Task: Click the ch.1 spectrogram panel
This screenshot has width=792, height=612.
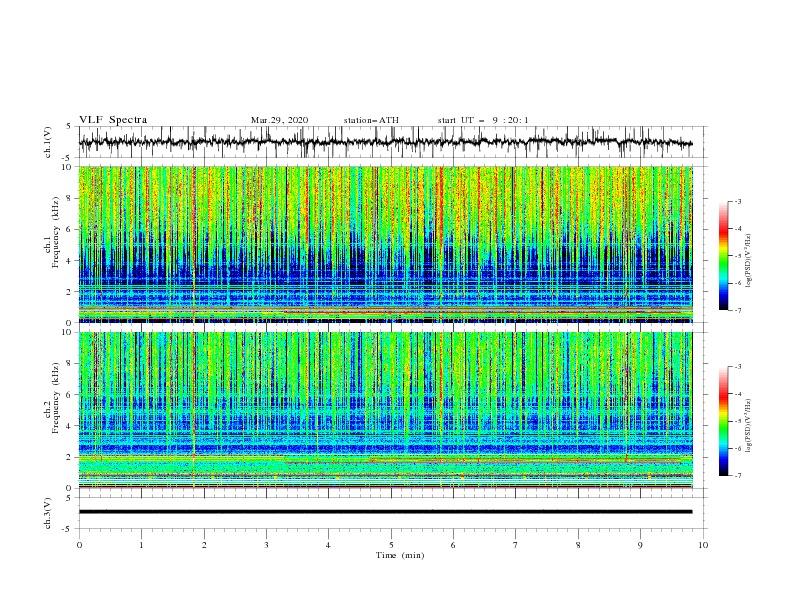Action: point(385,244)
